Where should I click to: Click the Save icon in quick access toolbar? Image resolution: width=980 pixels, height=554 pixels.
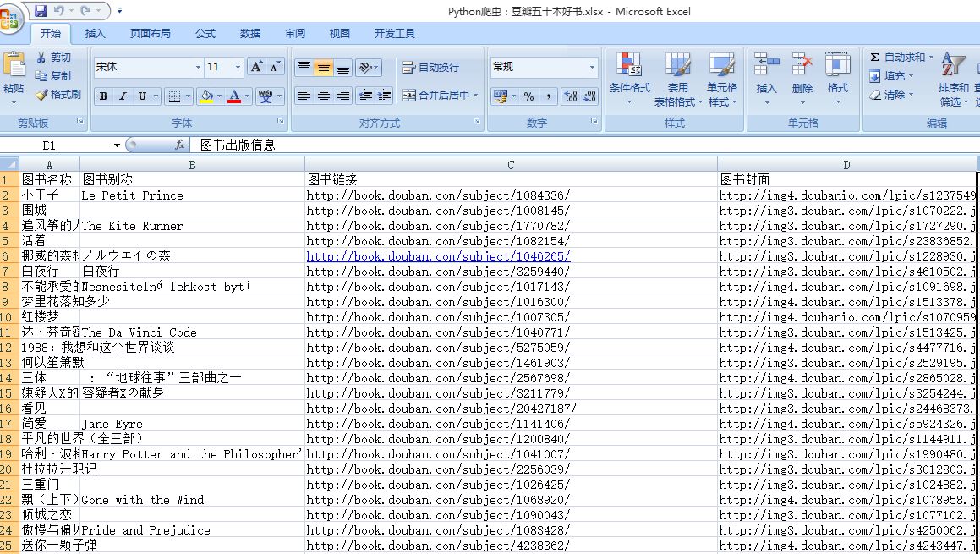tap(41, 11)
